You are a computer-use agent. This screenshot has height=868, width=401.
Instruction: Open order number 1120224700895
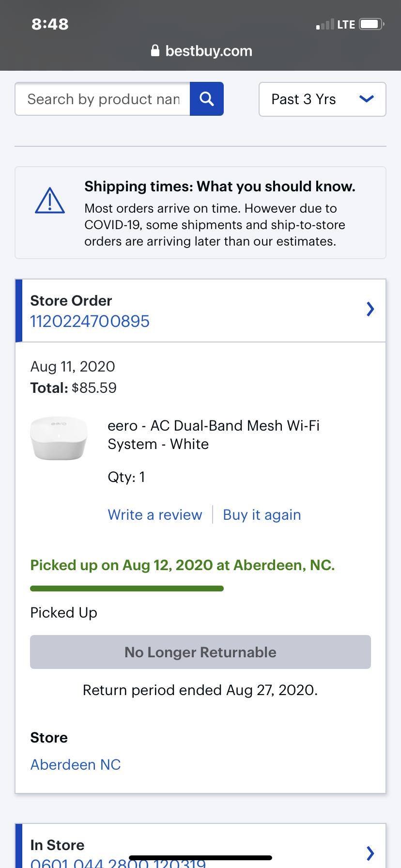point(90,321)
